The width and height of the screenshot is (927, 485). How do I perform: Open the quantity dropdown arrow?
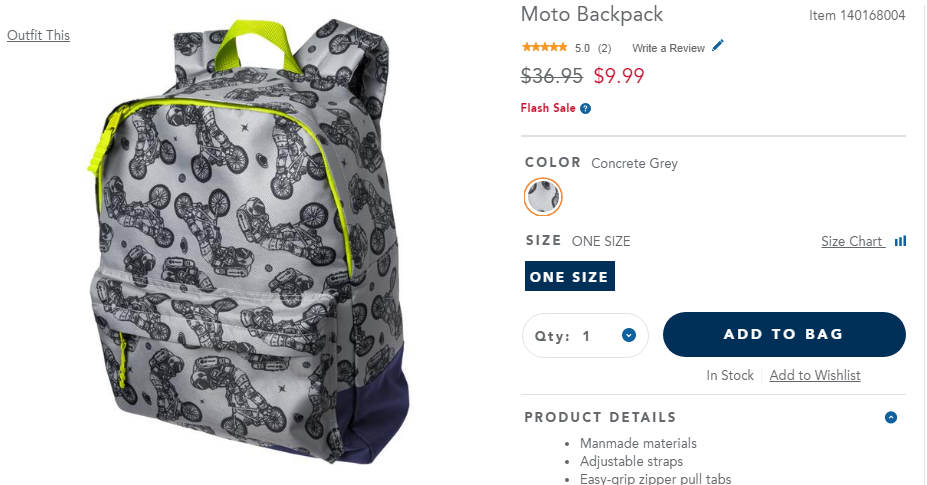point(629,335)
